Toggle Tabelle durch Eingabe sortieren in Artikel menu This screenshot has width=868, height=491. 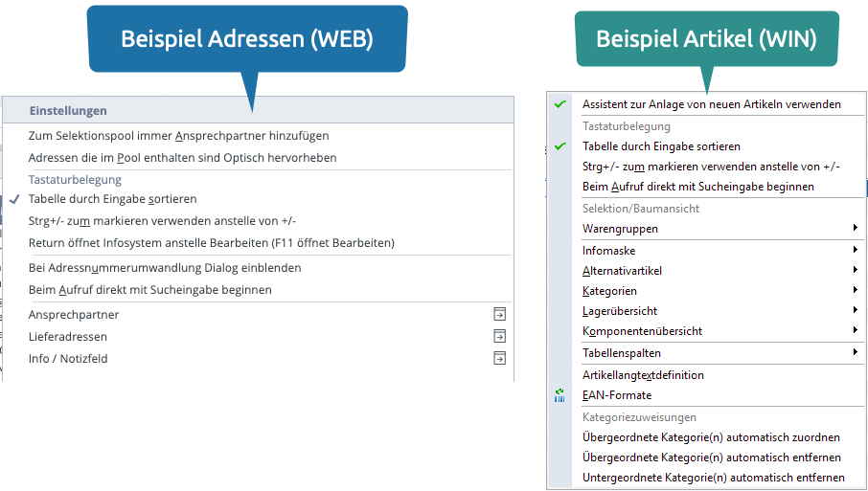click(x=661, y=146)
